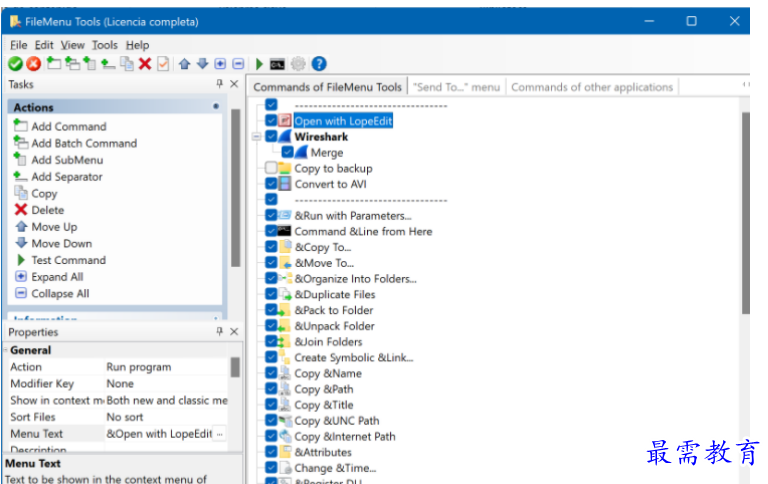Click the Add Batch Command toolbar icon
The image size is (768, 484).
[72, 63]
